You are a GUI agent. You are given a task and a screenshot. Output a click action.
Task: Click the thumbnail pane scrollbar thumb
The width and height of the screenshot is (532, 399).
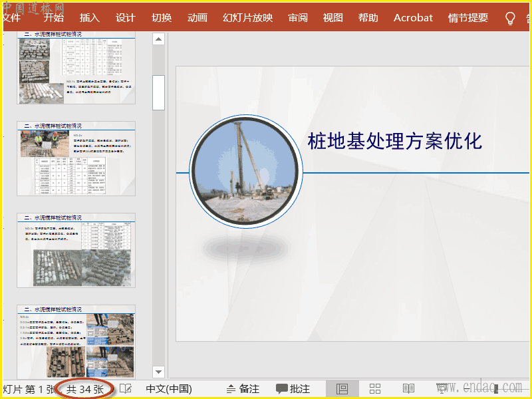[x=158, y=92]
